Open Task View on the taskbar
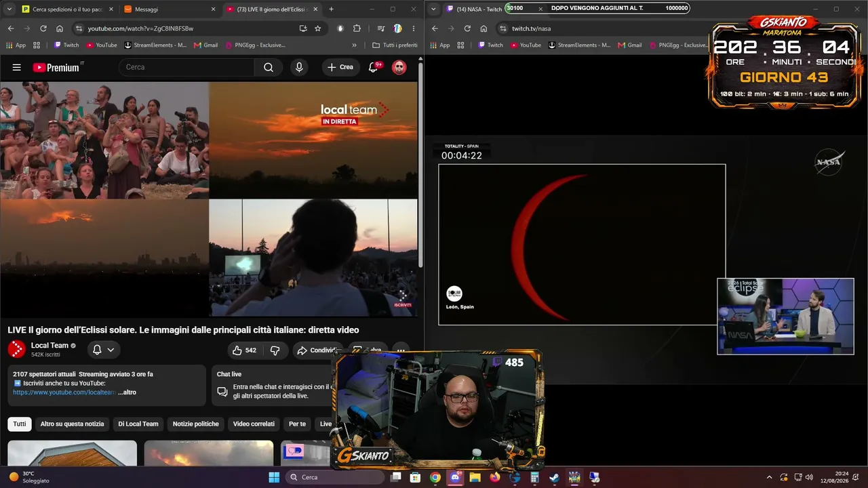 tap(396, 477)
